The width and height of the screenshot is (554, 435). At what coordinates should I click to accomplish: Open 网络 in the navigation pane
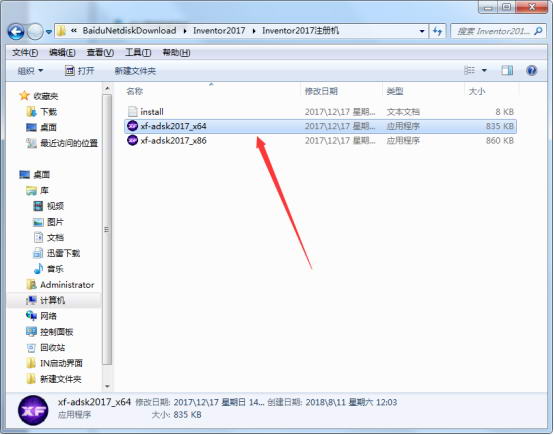click(48, 316)
